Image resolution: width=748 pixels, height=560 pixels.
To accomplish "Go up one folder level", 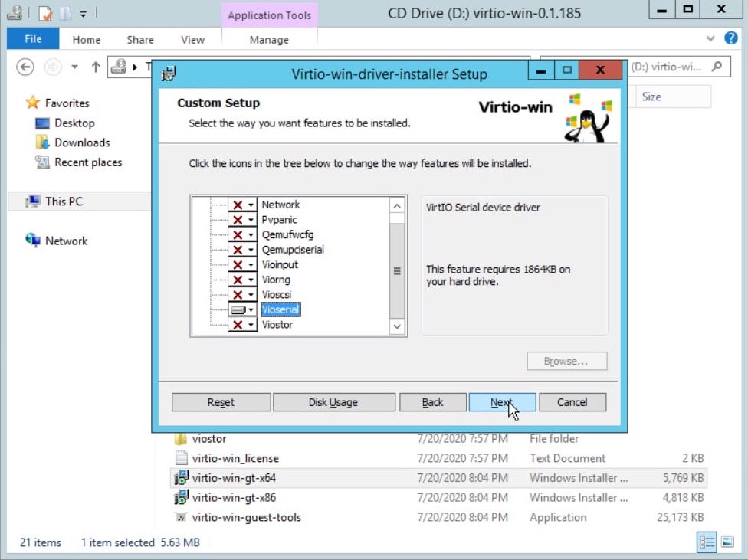I will 96,67.
